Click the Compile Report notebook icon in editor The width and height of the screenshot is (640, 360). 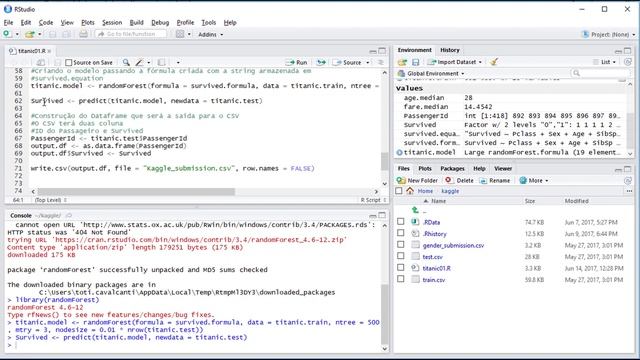point(162,62)
